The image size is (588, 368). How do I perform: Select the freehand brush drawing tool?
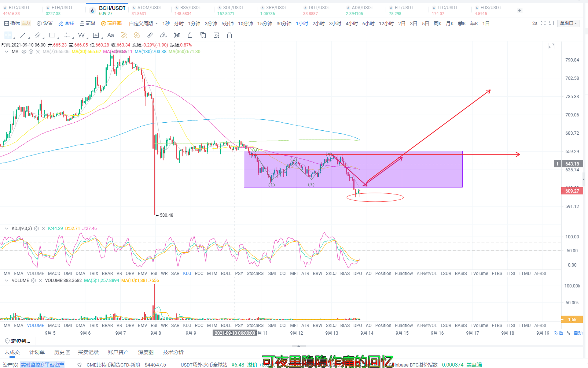click(x=163, y=35)
